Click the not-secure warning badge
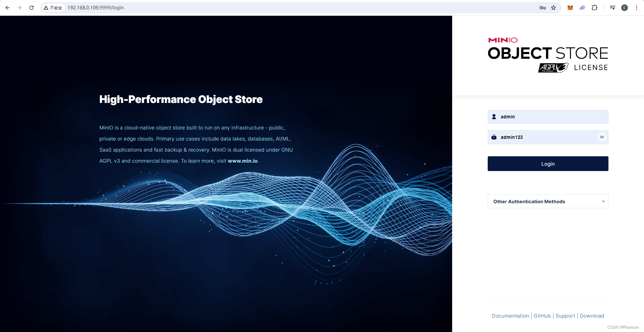This screenshot has height=332, width=644. point(53,8)
